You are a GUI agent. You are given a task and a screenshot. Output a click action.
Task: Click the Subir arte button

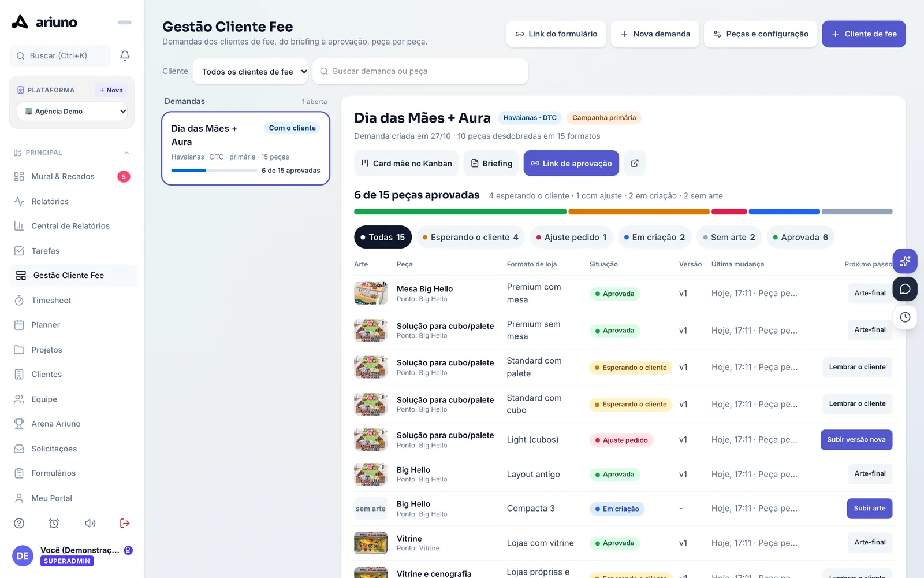(870, 509)
